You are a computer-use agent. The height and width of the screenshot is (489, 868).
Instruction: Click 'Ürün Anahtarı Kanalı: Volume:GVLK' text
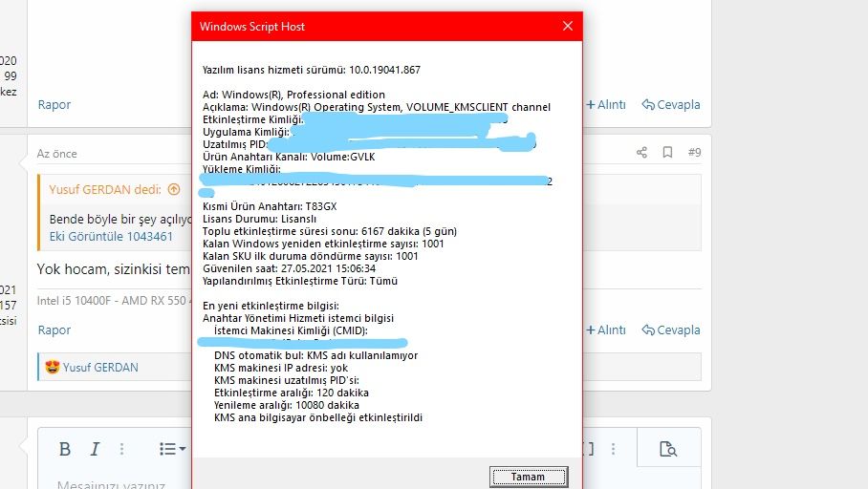[x=289, y=157]
